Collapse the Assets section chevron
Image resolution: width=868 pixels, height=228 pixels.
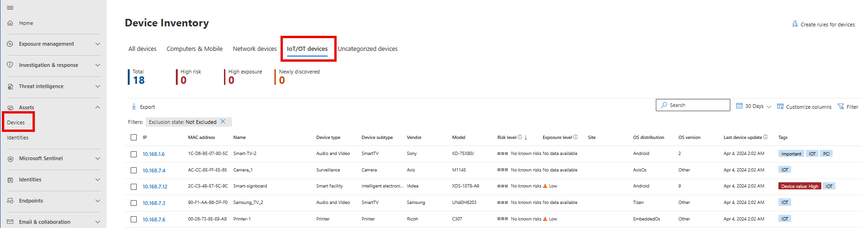coord(98,107)
